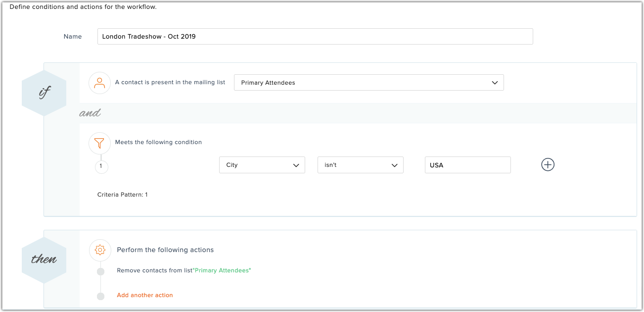Open the "isn't" operator dropdown
Screen dimensions: 644x312
360,165
